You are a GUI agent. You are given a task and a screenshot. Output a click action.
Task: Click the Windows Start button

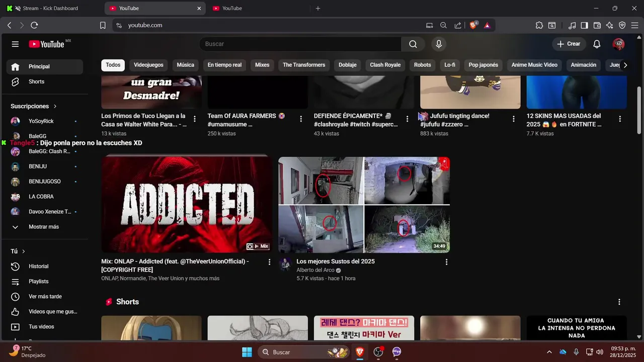[247, 352]
